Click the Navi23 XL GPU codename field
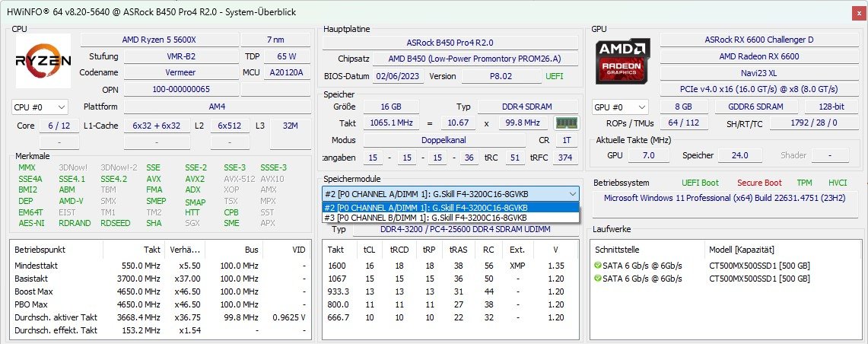The height and width of the screenshot is (344, 868). 758,72
